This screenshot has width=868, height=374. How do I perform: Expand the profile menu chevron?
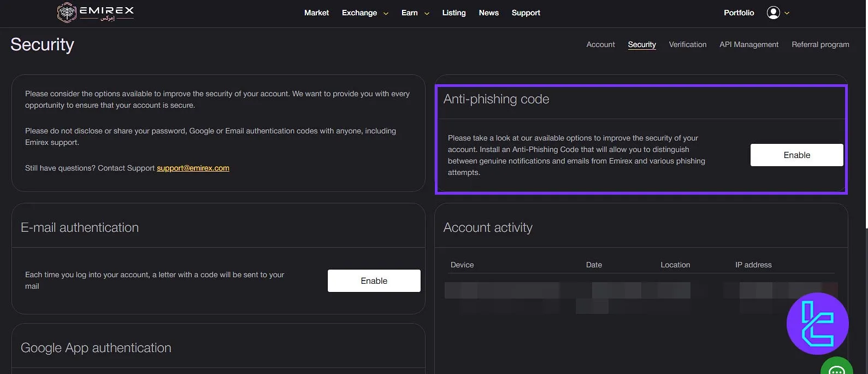pos(787,13)
